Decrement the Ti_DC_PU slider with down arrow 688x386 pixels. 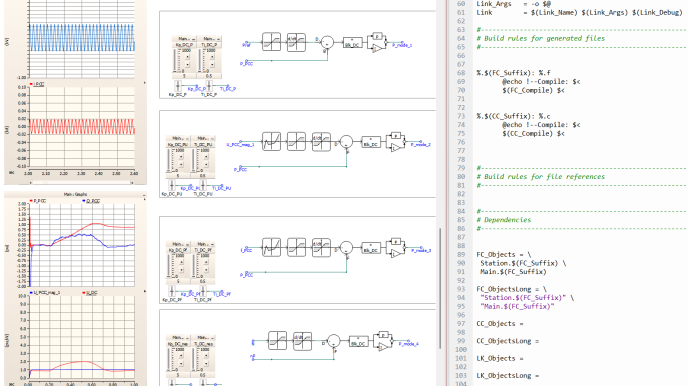click(206, 164)
